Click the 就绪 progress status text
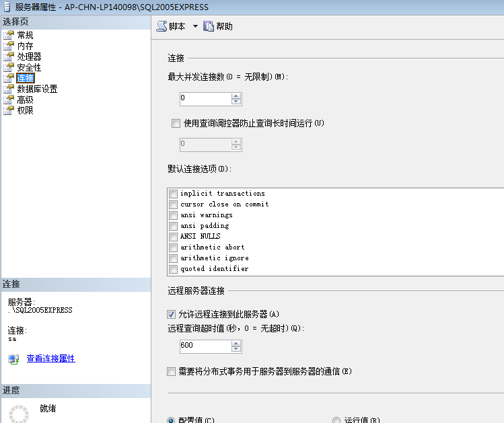Image resolution: width=504 pixels, height=423 pixels. pyautogui.click(x=48, y=408)
